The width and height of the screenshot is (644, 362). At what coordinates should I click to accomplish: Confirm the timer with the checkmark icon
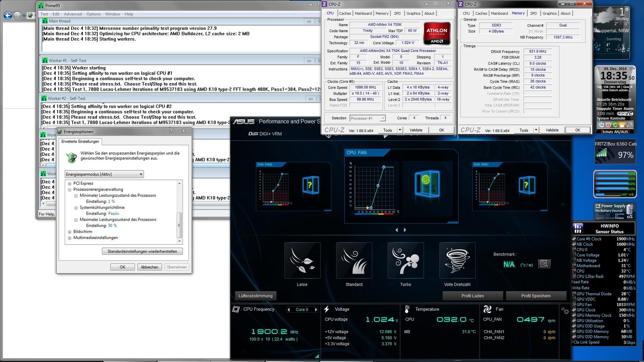[x=627, y=113]
